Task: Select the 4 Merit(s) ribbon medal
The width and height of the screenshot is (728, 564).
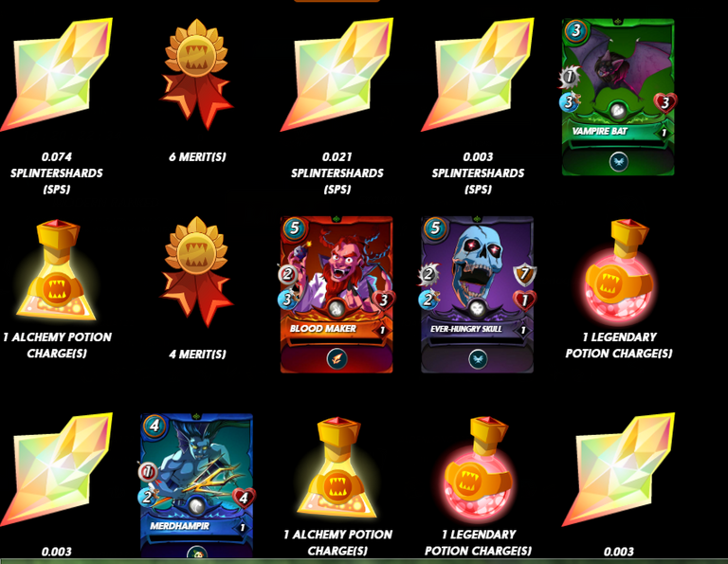Action: tap(197, 272)
